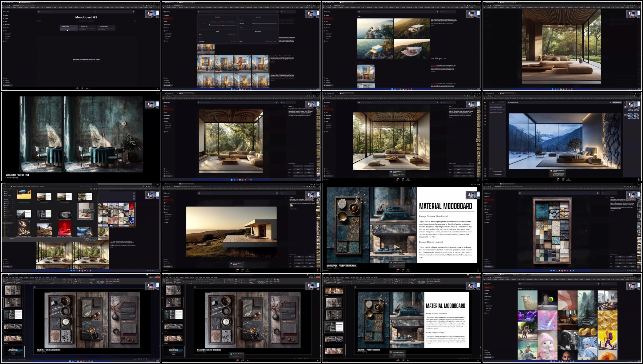Click Copilot icon in bottom-left PowerPoint frame ribbon

(118, 280)
